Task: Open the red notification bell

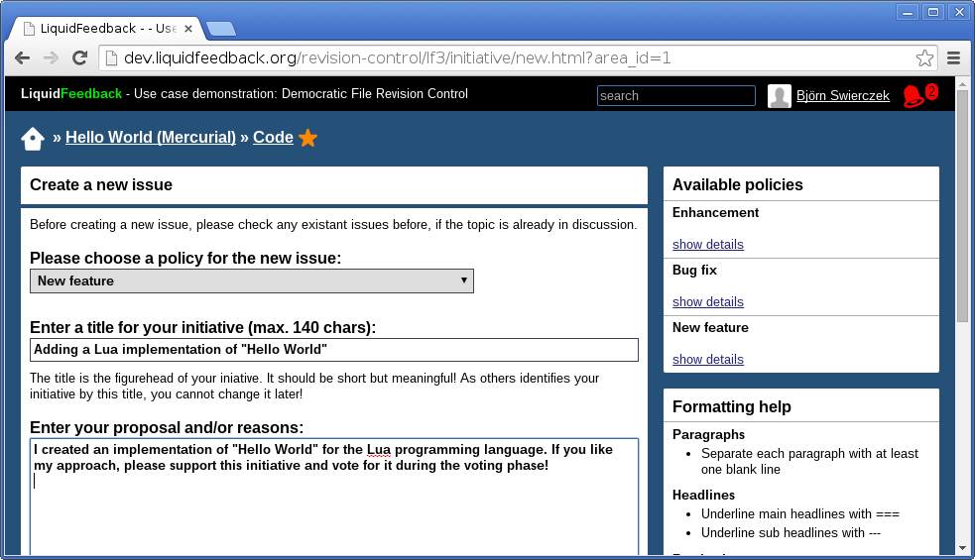Action: click(913, 96)
